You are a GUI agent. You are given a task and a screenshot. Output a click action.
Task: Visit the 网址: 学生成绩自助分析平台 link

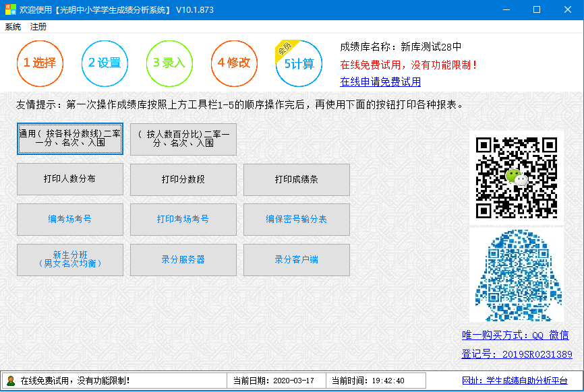515,381
